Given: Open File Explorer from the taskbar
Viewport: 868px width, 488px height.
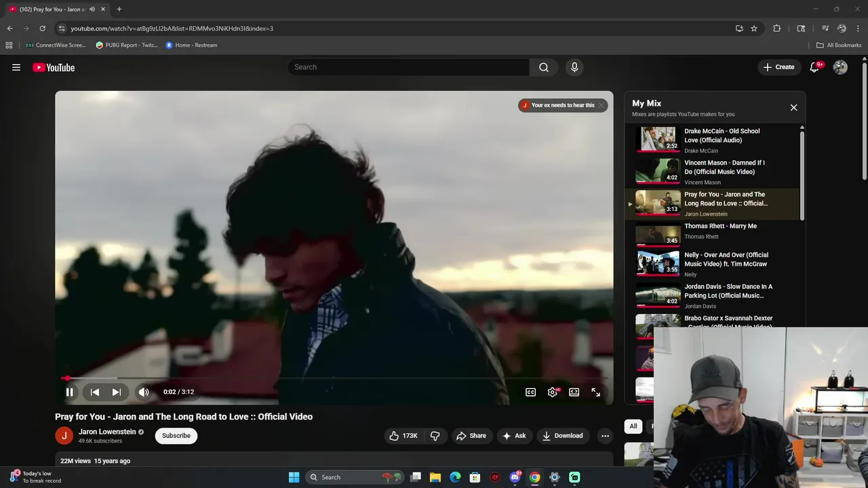Looking at the screenshot, I should point(435,477).
